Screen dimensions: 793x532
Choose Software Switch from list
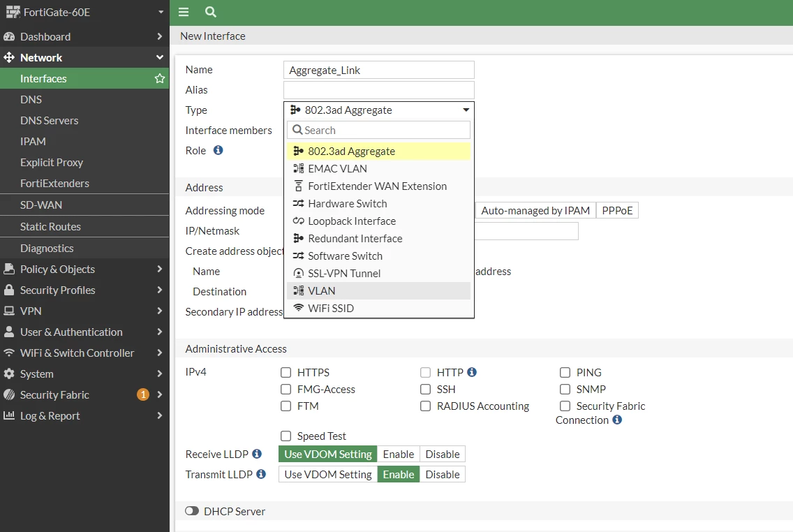[x=379, y=256]
